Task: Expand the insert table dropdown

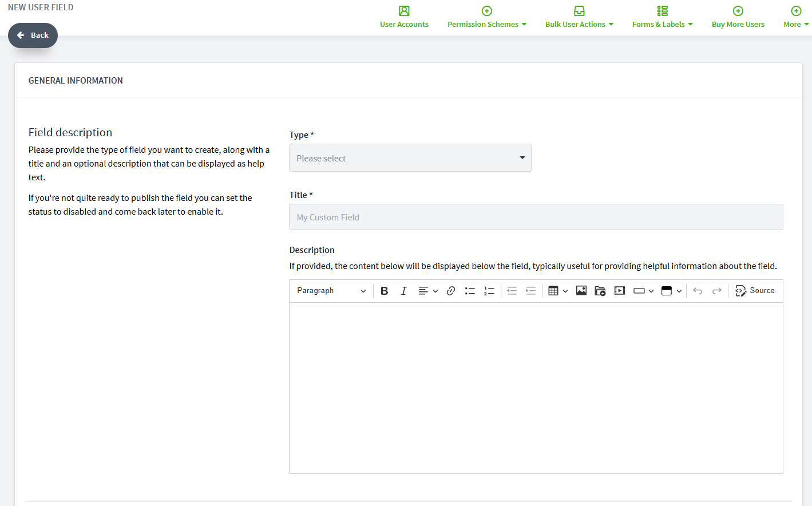Action: click(558, 291)
